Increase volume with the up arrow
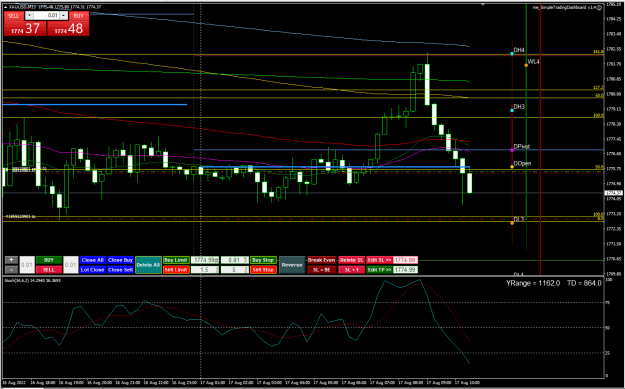625x389 pixels. pos(64,16)
